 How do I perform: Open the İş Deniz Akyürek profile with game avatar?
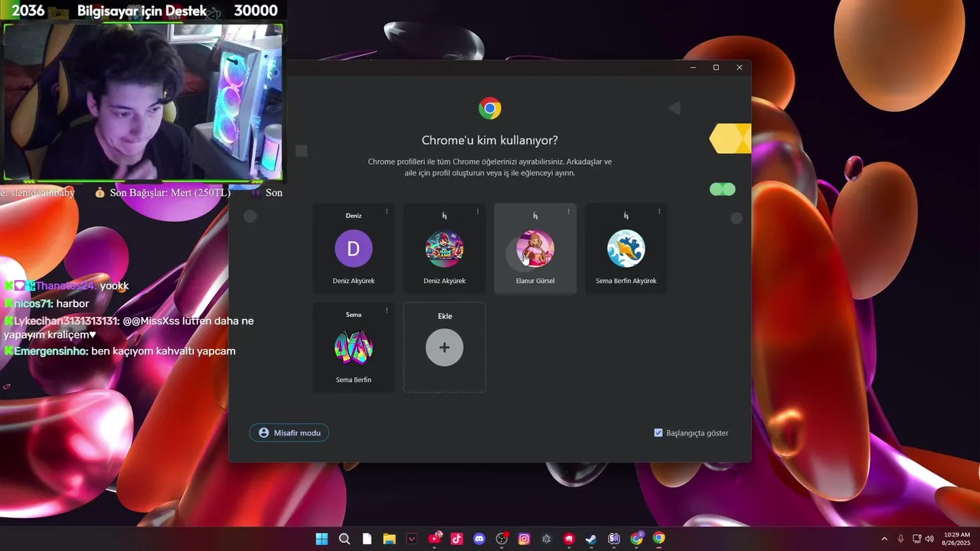tap(444, 248)
